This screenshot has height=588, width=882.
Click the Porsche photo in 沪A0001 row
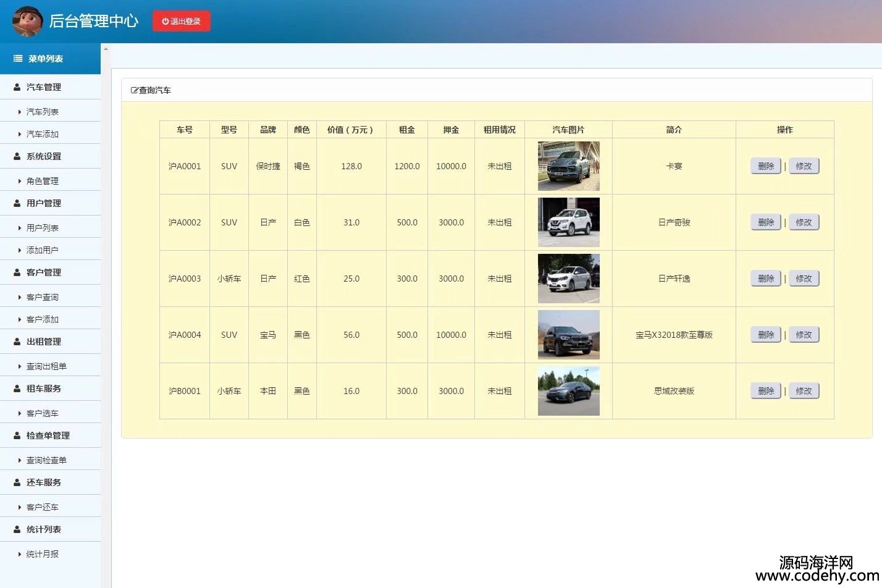[569, 166]
